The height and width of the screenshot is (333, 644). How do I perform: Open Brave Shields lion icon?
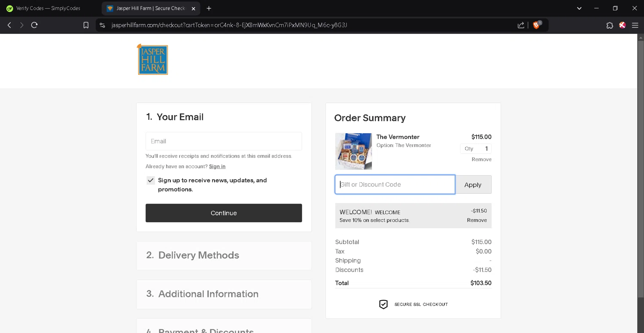click(536, 25)
